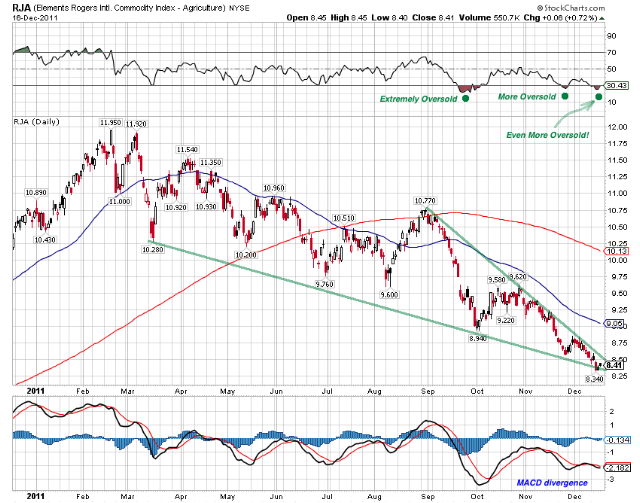Click the RJA (Daily) panel label
Viewport: 640px width, 503px height.
[x=36, y=122]
